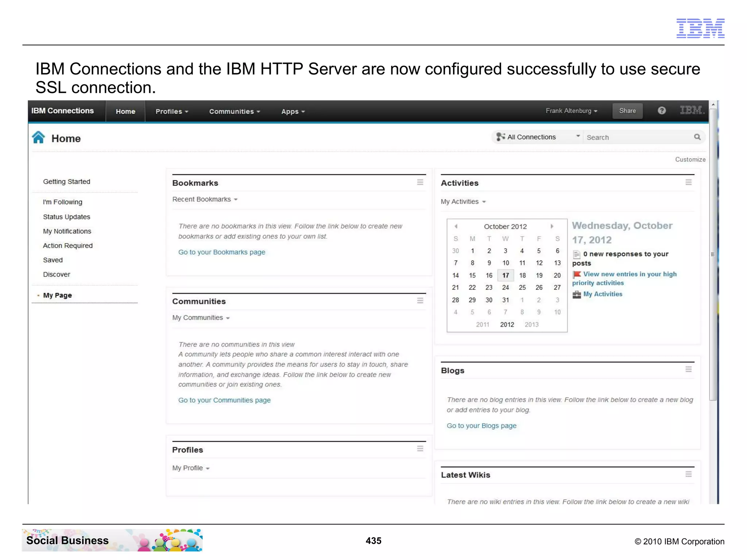Follow Go to your Bookmarks page link
Screen dimensions: 747x560
222,252
